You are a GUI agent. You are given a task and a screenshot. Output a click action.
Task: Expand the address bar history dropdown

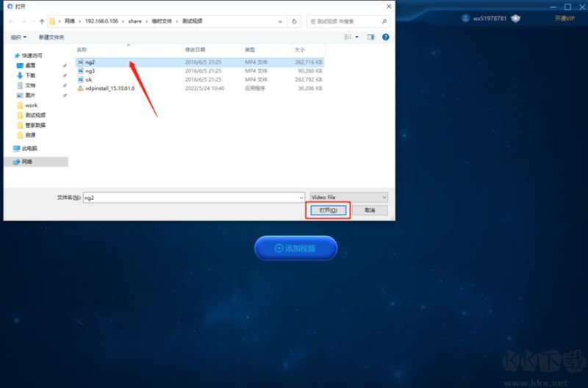[280, 21]
